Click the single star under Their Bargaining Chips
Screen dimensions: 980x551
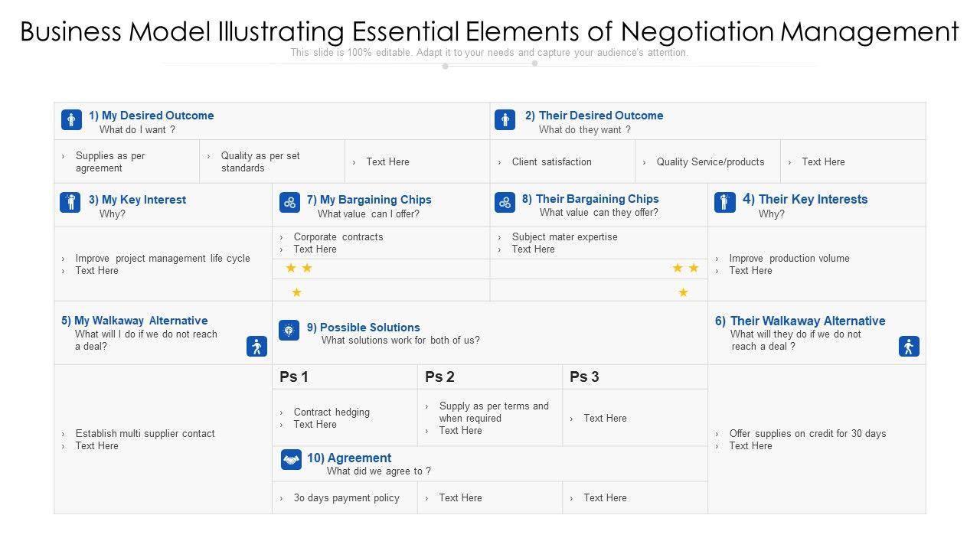click(683, 292)
